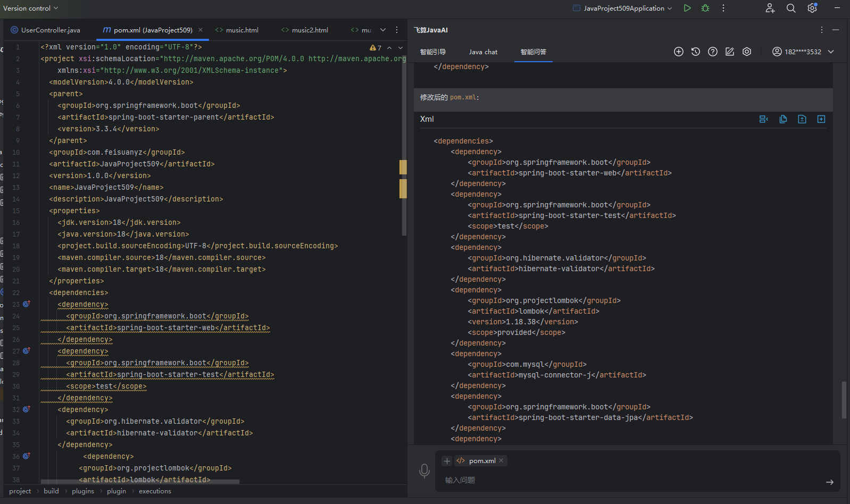This screenshot has height=504, width=850.
Task: Open JavaAI panel options menu
Action: click(x=822, y=30)
